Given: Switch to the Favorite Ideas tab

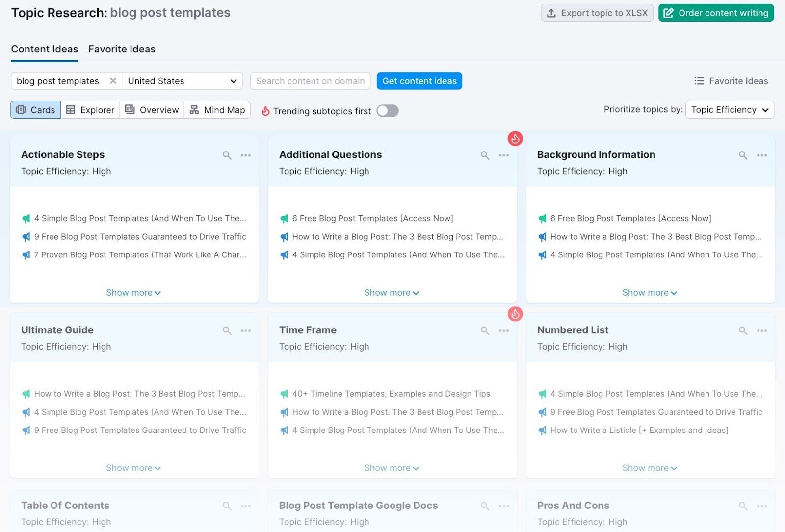Looking at the screenshot, I should click(122, 49).
